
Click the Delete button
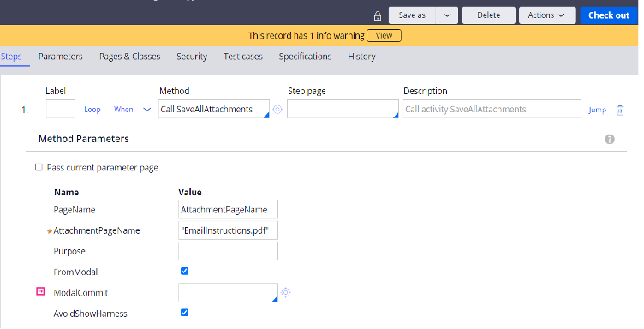(x=489, y=15)
